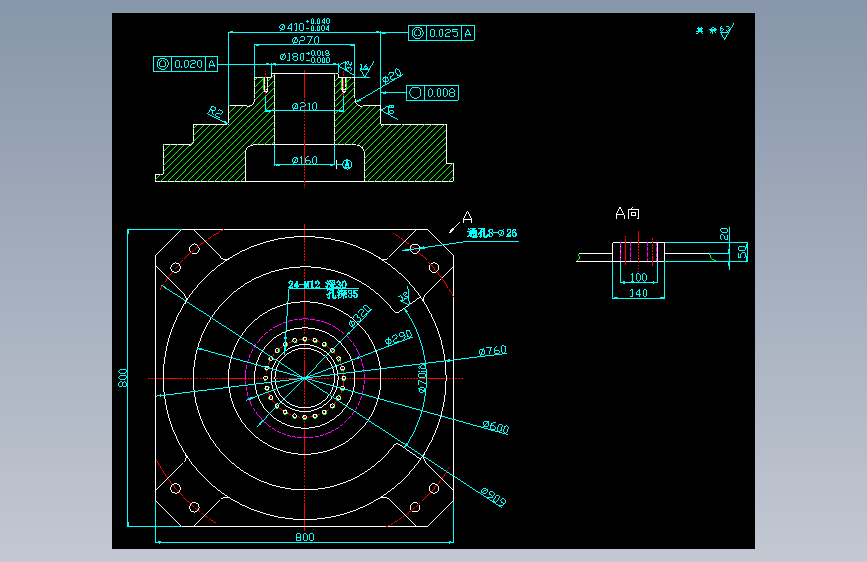Image resolution: width=867 pixels, height=562 pixels.
Task: Click the Ø600 diameter dimension
Action: click(x=495, y=427)
